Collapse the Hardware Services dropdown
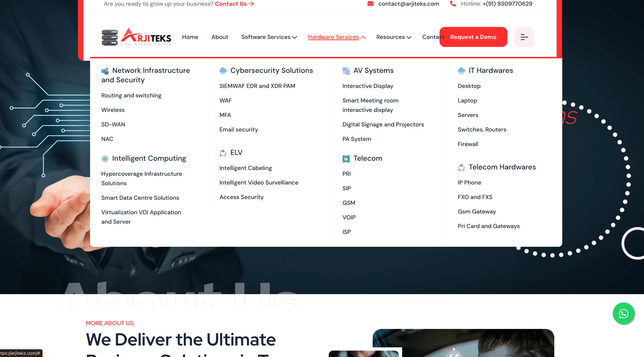The image size is (644, 357). pyautogui.click(x=336, y=37)
